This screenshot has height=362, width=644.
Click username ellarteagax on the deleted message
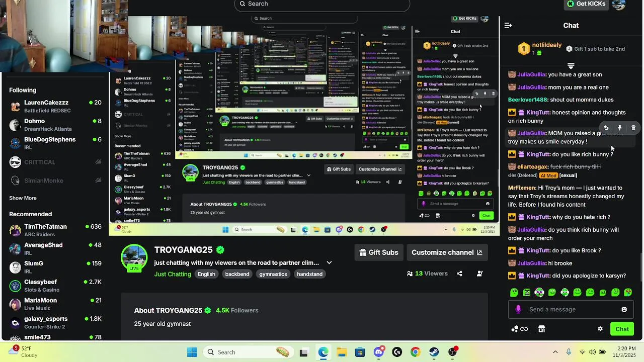point(532,167)
